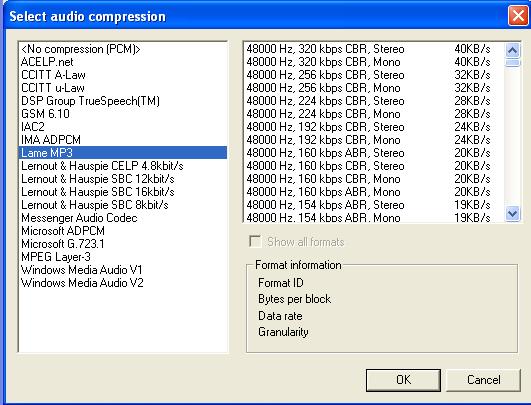
Task: Pick 48000 Hz, 256 kbps CBR, Stereo format
Action: pyautogui.click(x=374, y=75)
